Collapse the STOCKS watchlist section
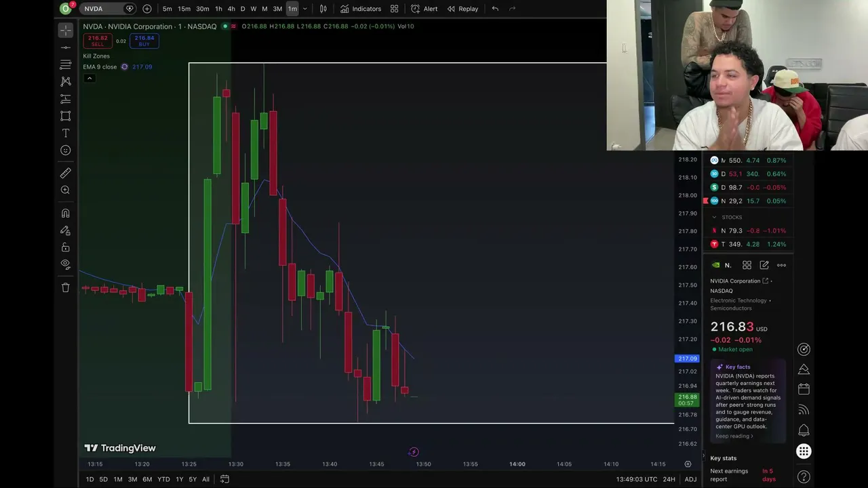This screenshot has height=488, width=868. 714,217
